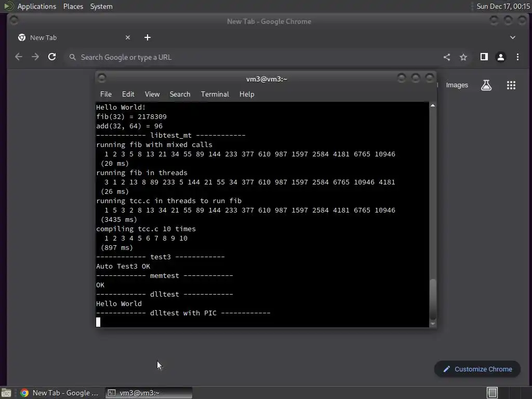Click show desktop icon in bottom panel
Screen dimensions: 532x399
tap(6, 393)
